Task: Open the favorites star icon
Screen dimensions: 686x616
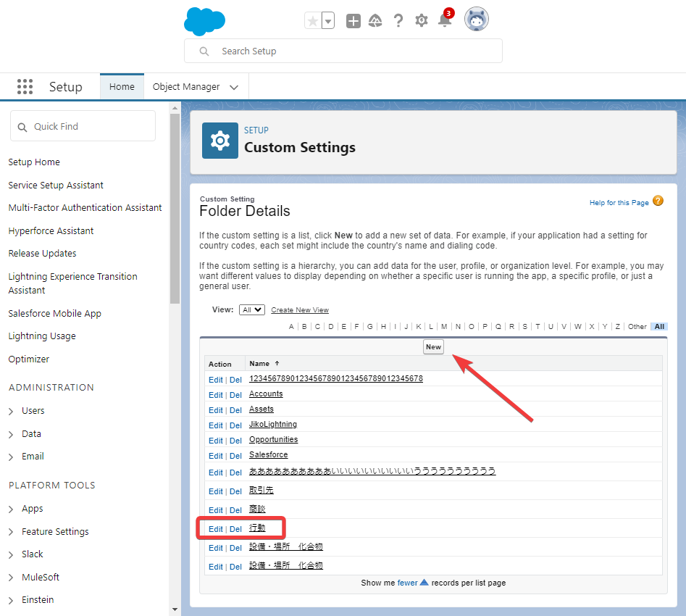Action: 313,21
